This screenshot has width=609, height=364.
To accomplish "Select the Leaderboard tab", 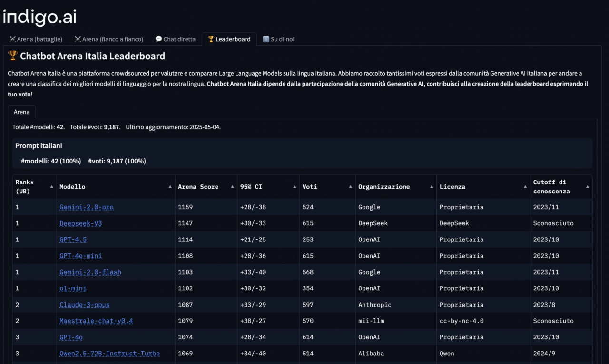I will pyautogui.click(x=229, y=39).
